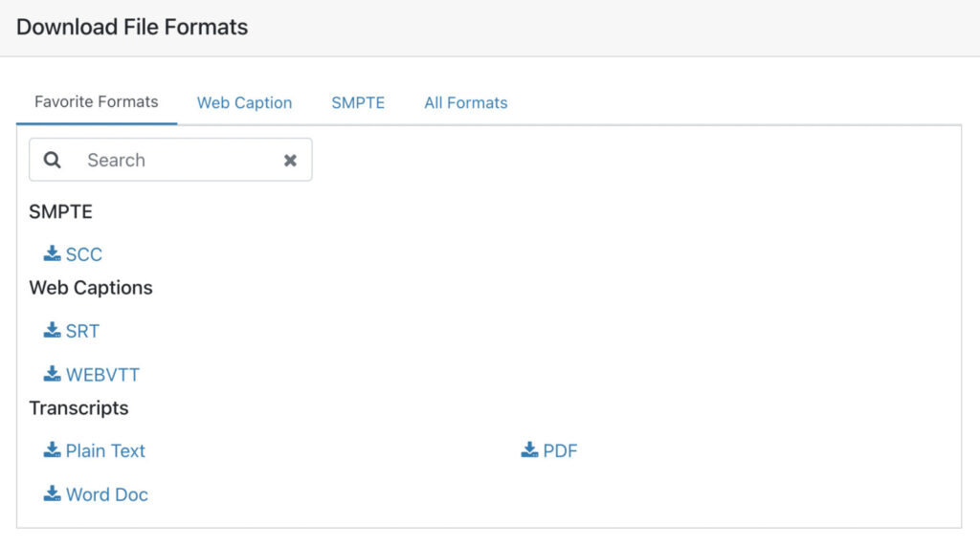Click the SCC download icon
This screenshot has height=547, width=980.
click(52, 253)
